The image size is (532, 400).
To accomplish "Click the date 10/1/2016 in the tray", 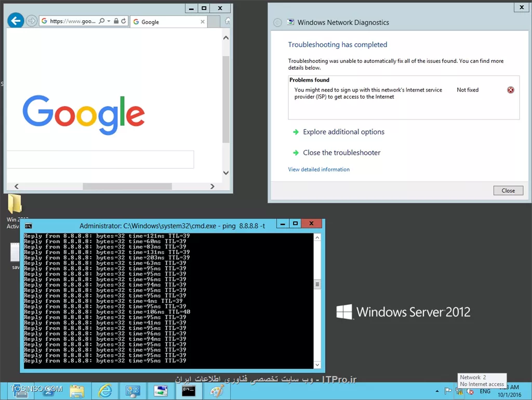I will (509, 395).
